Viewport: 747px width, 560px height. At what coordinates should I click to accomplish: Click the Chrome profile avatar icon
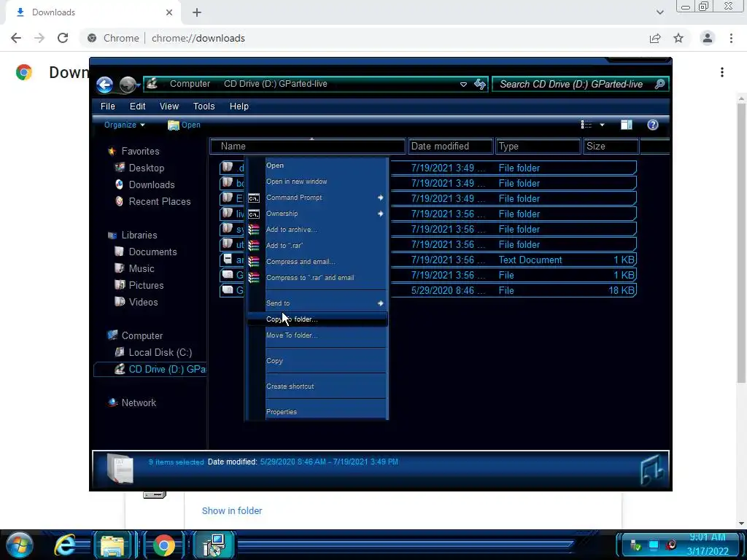tap(708, 38)
